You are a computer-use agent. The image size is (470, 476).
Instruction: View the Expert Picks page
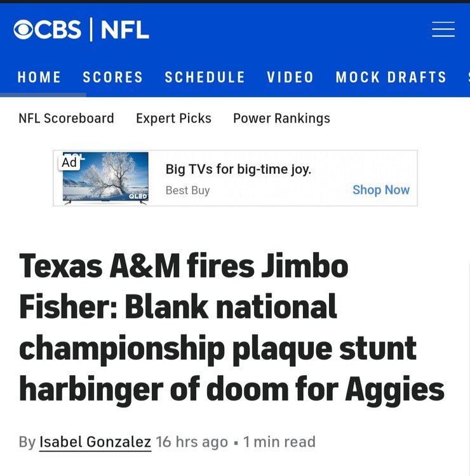coord(173,118)
